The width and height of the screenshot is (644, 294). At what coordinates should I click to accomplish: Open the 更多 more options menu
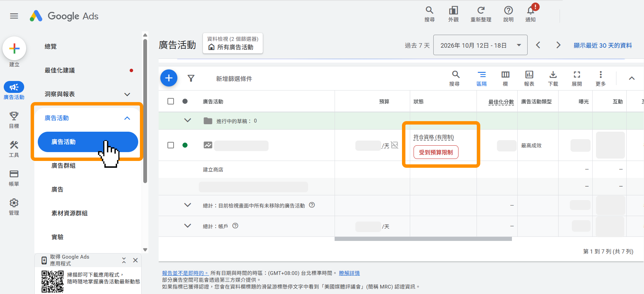[601, 78]
